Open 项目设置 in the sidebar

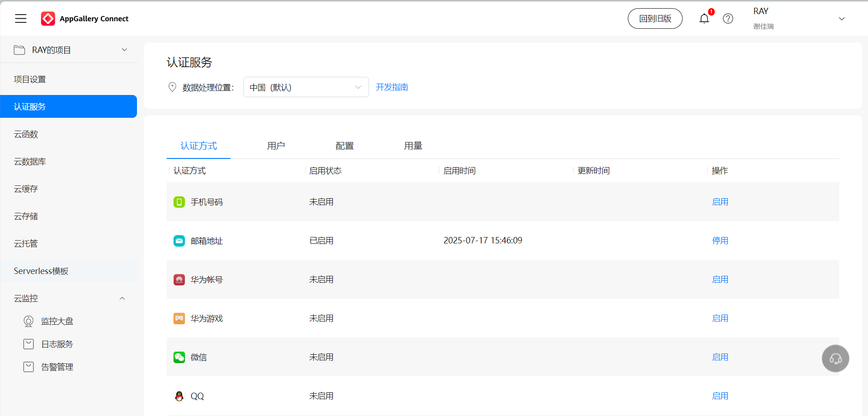(x=68, y=79)
